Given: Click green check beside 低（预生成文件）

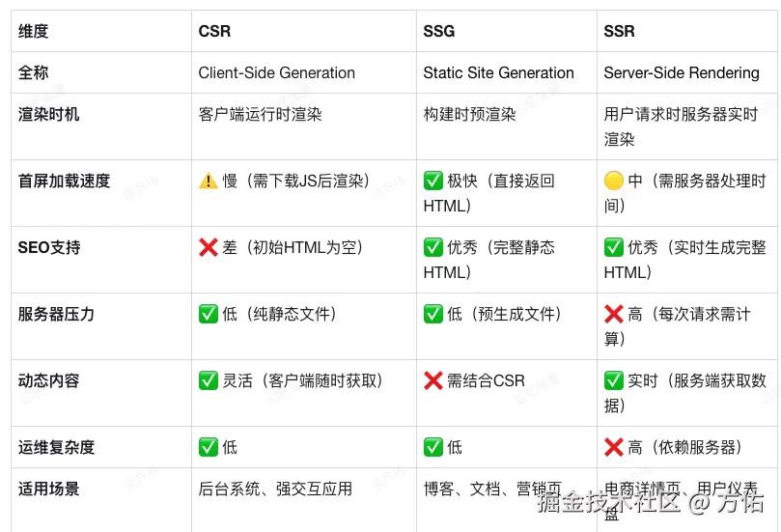Looking at the screenshot, I should pyautogui.click(x=433, y=314).
